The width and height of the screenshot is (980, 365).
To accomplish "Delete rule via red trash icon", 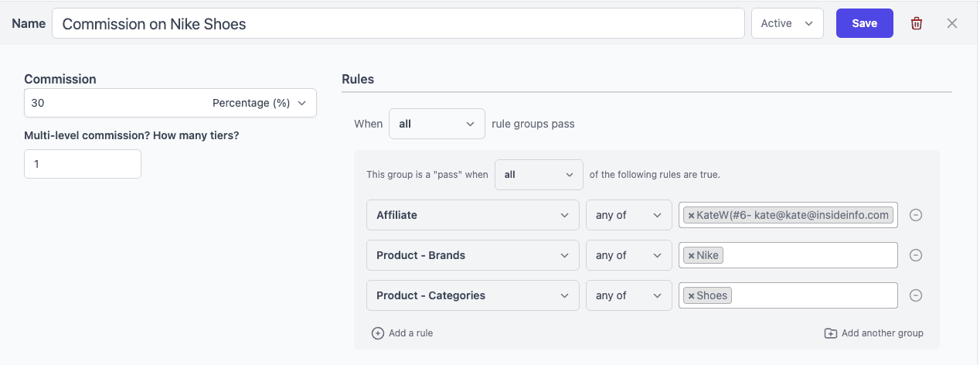I will (917, 23).
